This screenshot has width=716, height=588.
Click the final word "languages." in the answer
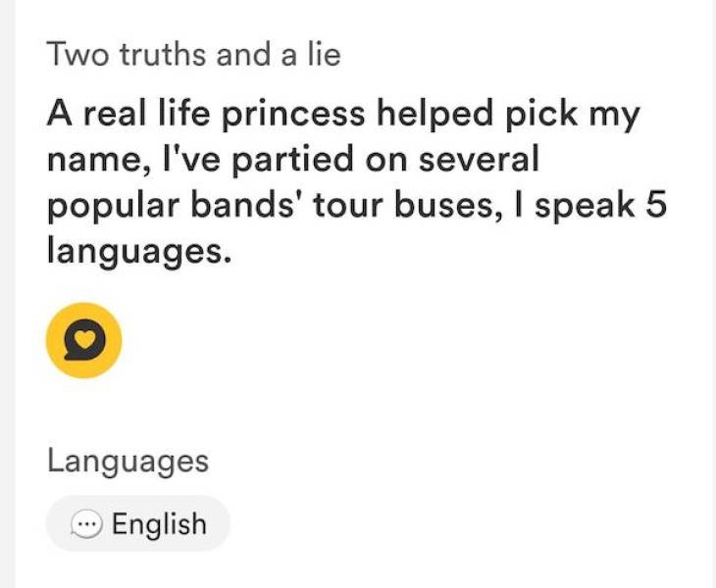pyautogui.click(x=138, y=254)
